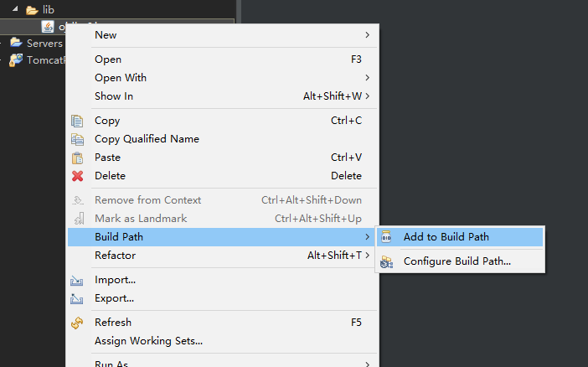Select Add to Build Path

(446, 237)
